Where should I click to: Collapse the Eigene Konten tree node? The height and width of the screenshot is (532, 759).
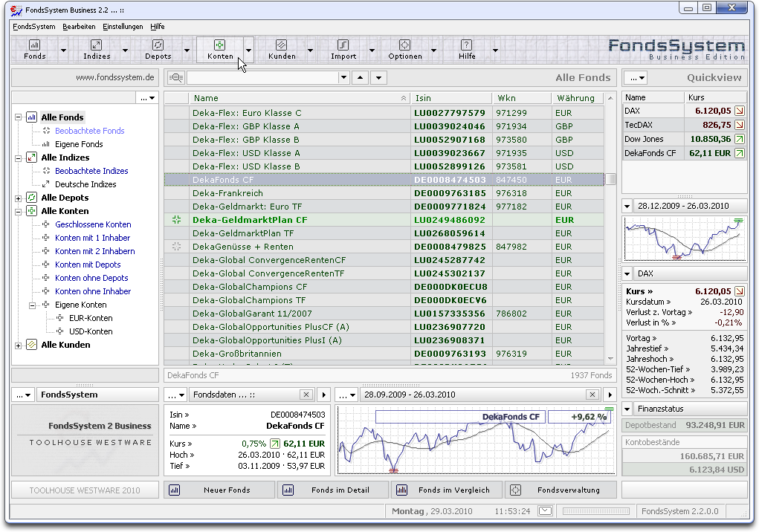[x=33, y=305]
